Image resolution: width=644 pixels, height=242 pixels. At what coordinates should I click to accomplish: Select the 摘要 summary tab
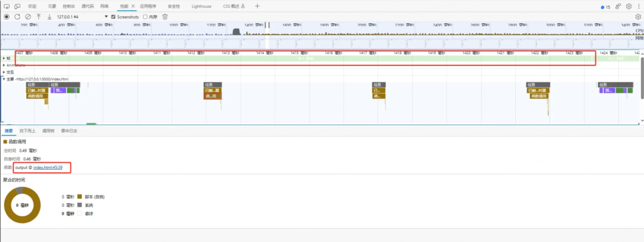(x=9, y=131)
